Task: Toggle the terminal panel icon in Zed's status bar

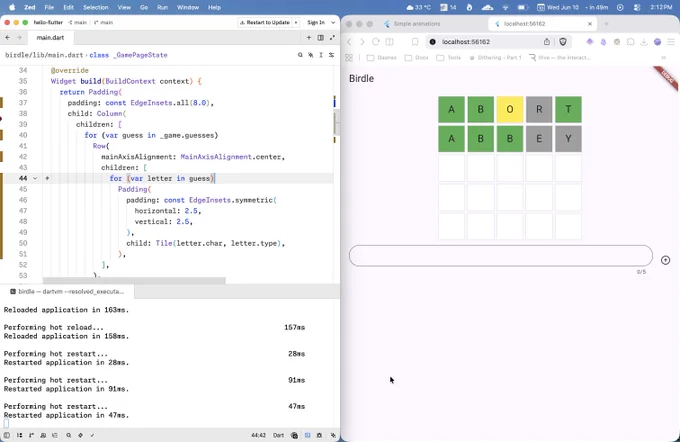Action: coord(307,435)
